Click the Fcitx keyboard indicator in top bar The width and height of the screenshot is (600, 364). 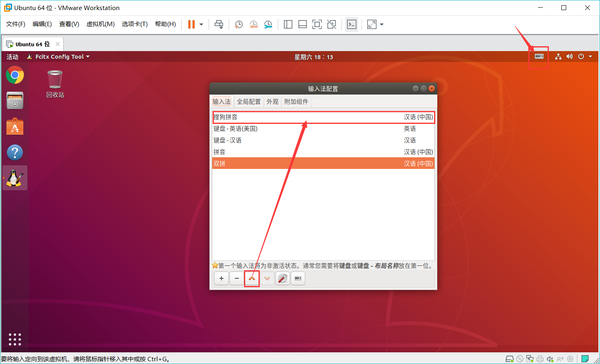[x=539, y=56]
